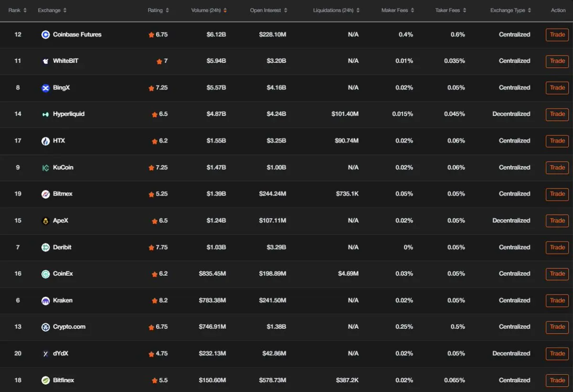Open Trade for CoinEx
This screenshot has height=392, width=573.
557,274
